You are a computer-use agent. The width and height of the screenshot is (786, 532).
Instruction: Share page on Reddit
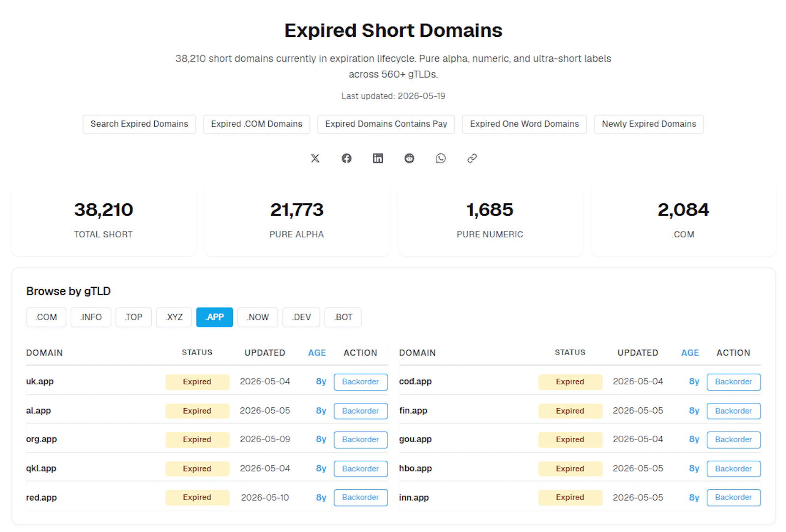[x=409, y=158]
